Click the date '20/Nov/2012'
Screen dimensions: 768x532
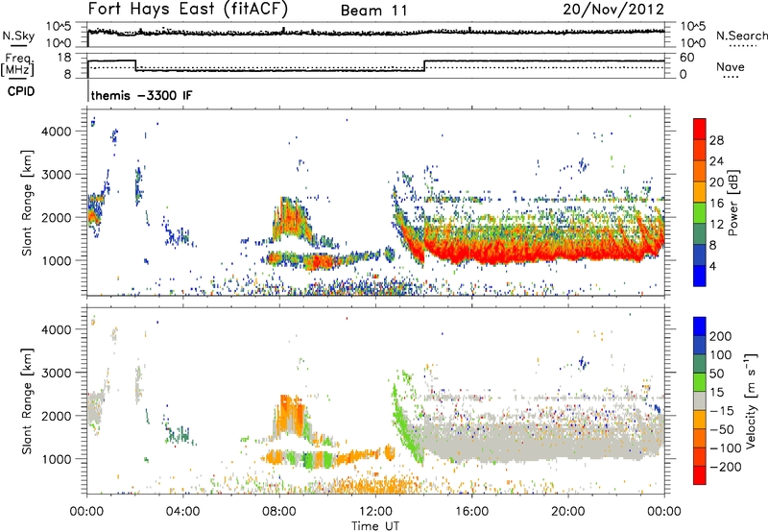point(613,9)
